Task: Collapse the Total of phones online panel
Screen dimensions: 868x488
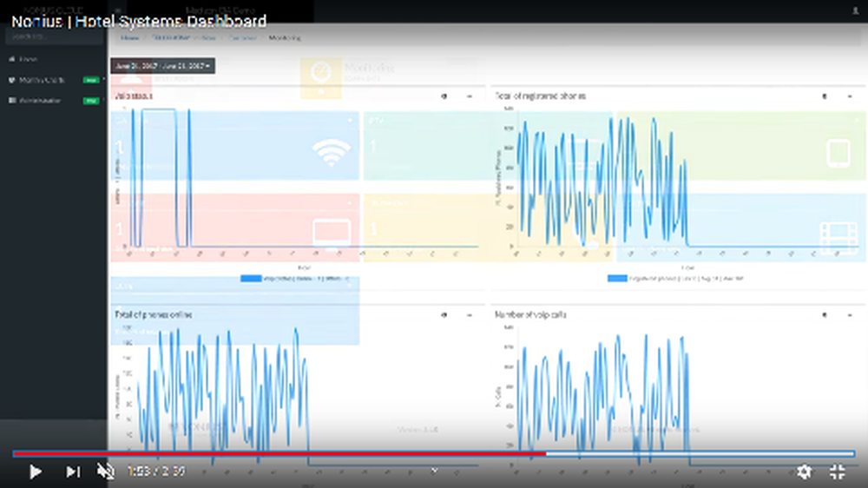Action: point(470,315)
